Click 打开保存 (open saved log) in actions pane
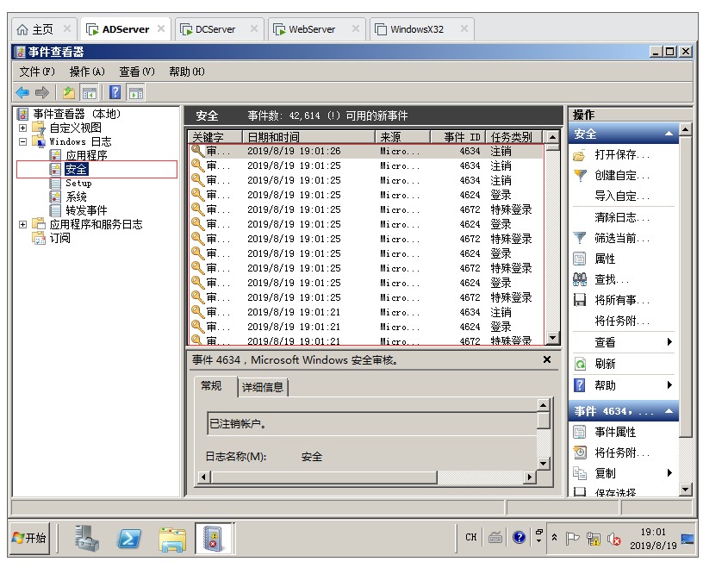The width and height of the screenshot is (728, 568). (x=622, y=155)
